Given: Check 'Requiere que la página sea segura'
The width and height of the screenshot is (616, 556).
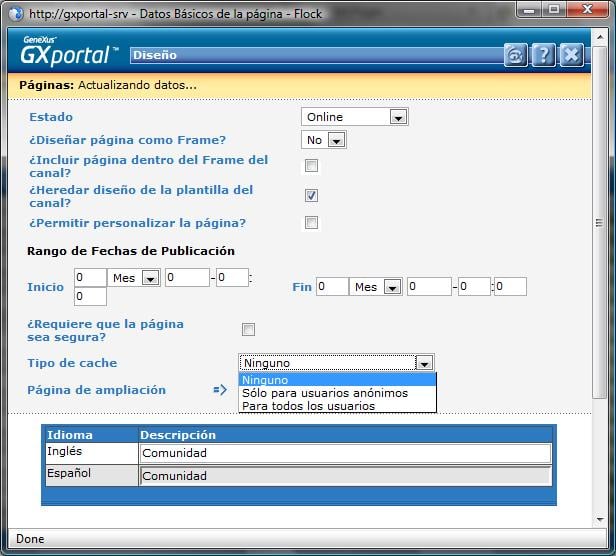Looking at the screenshot, I should (248, 329).
